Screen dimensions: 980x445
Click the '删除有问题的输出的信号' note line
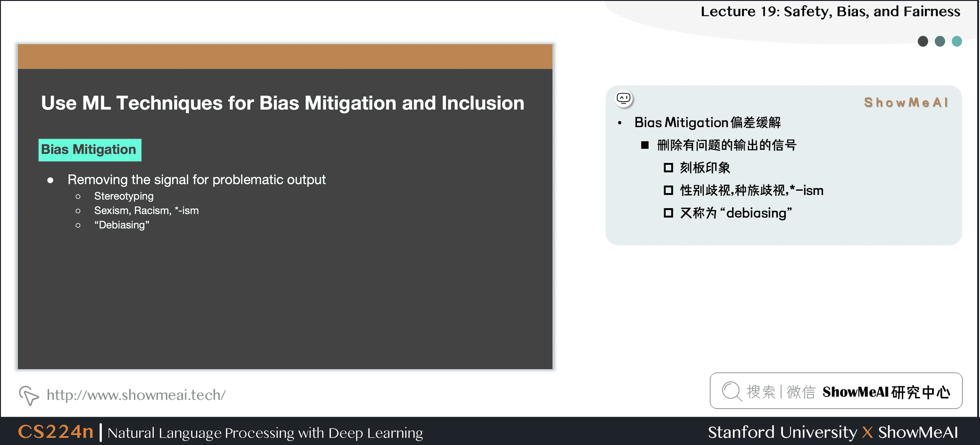pos(726,145)
